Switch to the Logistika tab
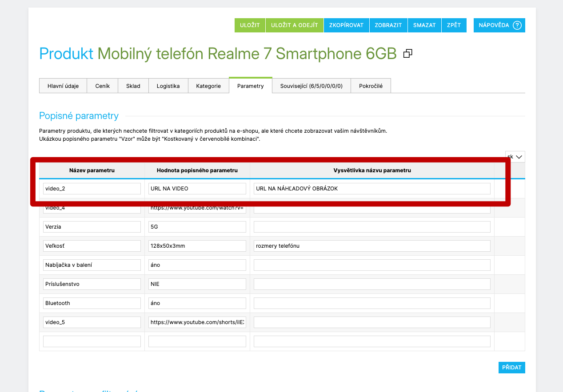The image size is (563, 392). 168,86
